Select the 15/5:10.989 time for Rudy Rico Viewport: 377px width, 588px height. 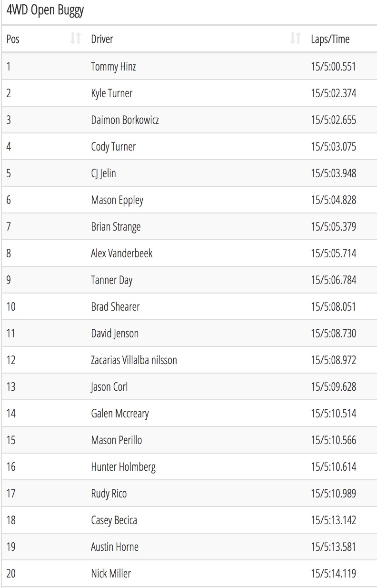(333, 494)
